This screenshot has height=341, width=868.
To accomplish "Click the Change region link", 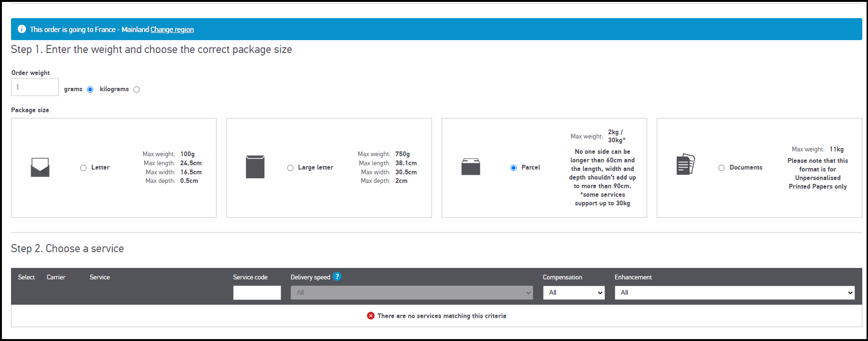I will pos(172,30).
